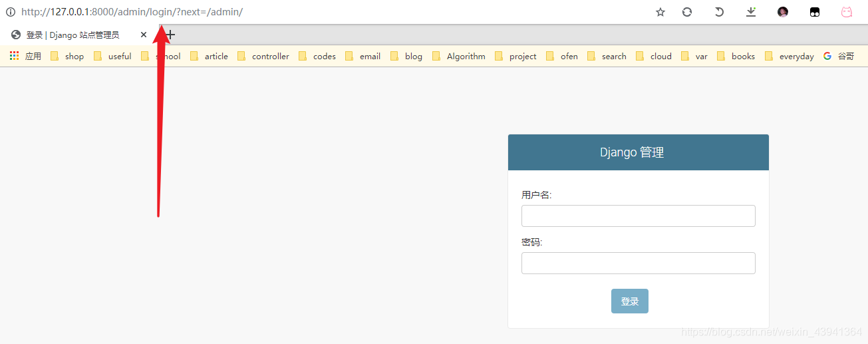
Task: Click the black square extension icon
Action: (815, 12)
